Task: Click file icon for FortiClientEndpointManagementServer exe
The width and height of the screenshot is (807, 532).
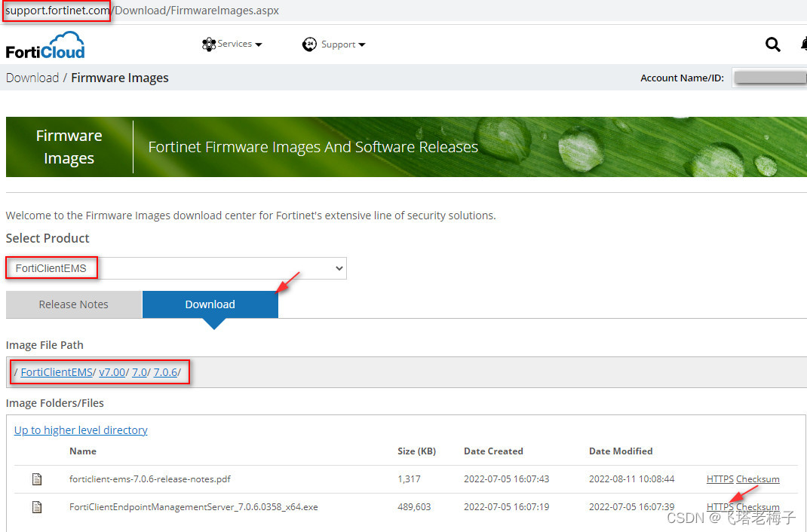Action: (x=37, y=507)
